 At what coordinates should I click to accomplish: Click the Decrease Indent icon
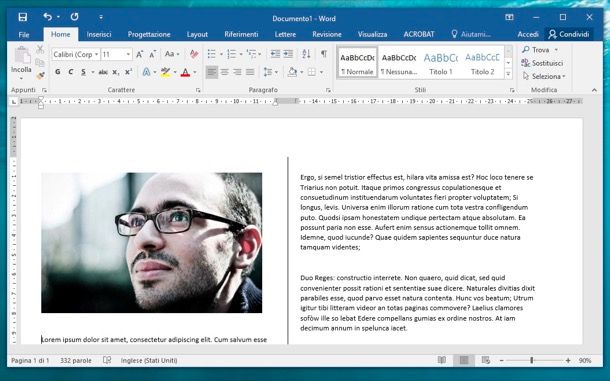coord(275,54)
